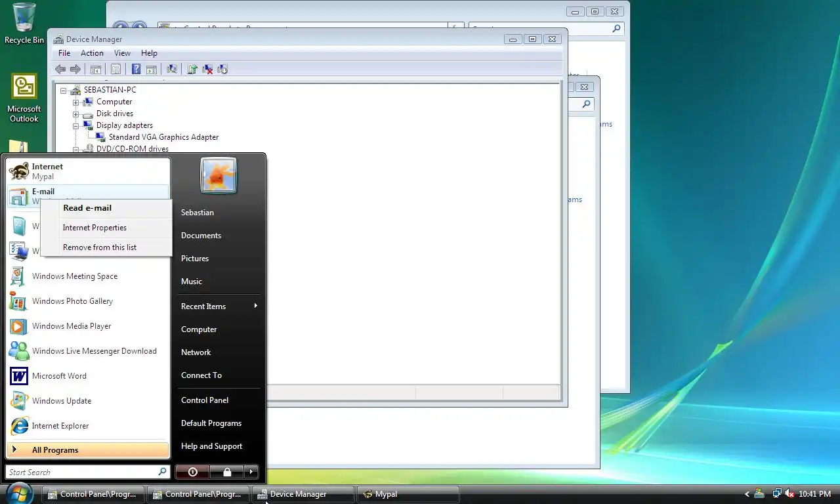The height and width of the screenshot is (504, 840).
Task: Open the File menu in Device Manager
Action: [x=64, y=53]
